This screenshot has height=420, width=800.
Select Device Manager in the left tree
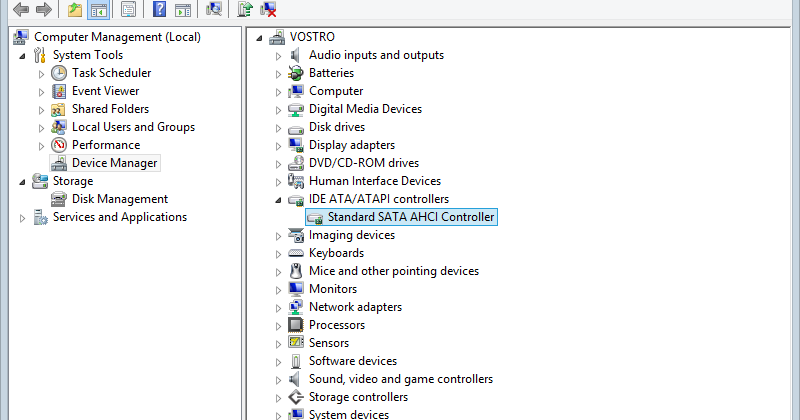[x=114, y=163]
